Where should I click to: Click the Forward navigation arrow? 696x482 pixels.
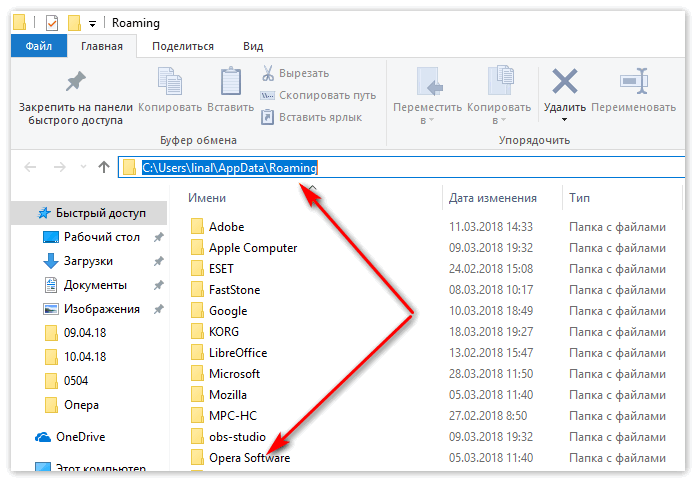(59, 167)
